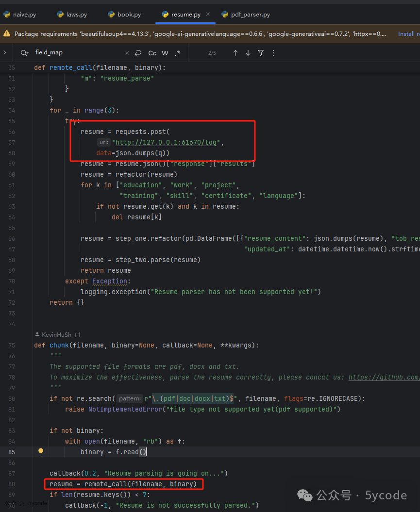Clear the field_map search text

pos(127,53)
